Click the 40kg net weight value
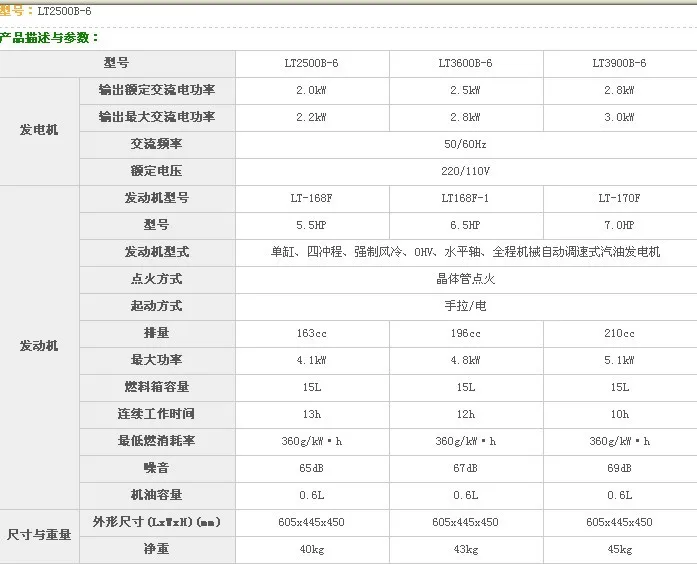The height and width of the screenshot is (564, 697). click(312, 549)
